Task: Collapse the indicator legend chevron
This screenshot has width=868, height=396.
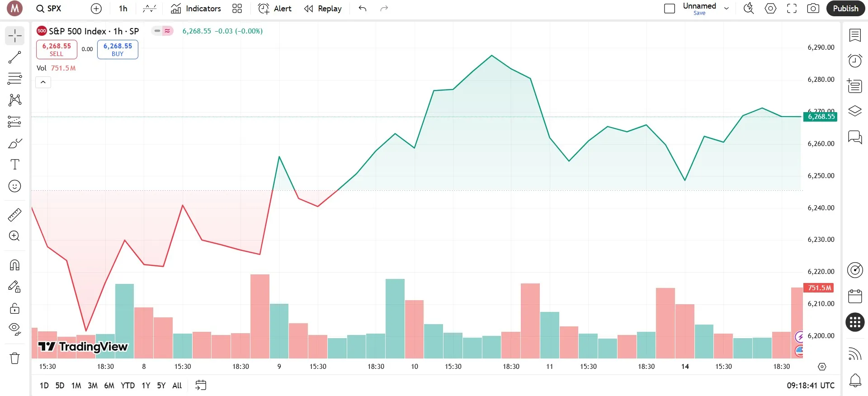Action: click(x=43, y=82)
